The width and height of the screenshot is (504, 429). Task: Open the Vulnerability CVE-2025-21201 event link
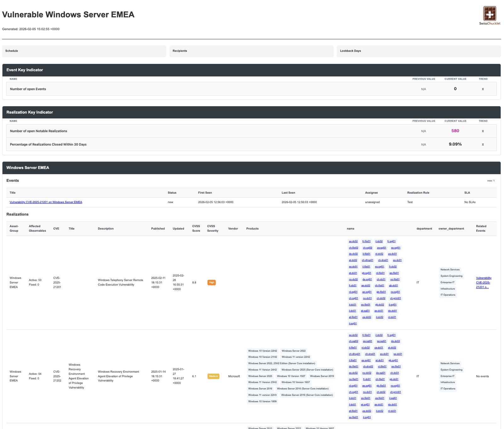[46, 202]
